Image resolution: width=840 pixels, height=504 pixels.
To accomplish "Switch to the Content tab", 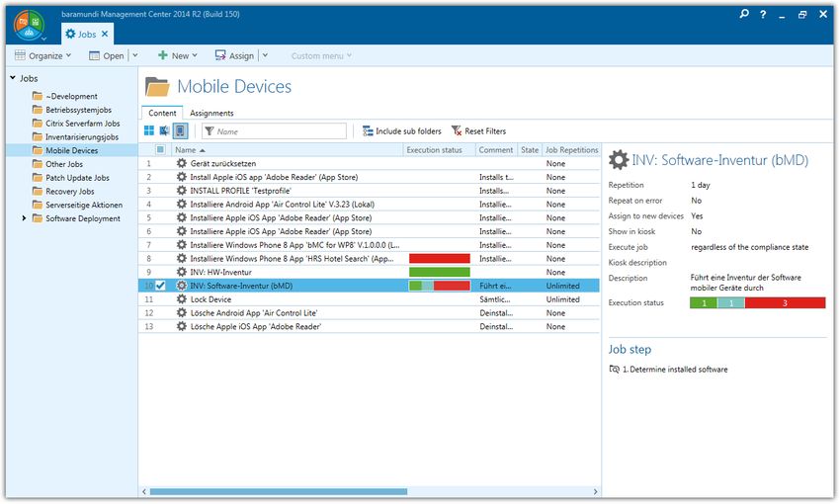I will [x=162, y=113].
